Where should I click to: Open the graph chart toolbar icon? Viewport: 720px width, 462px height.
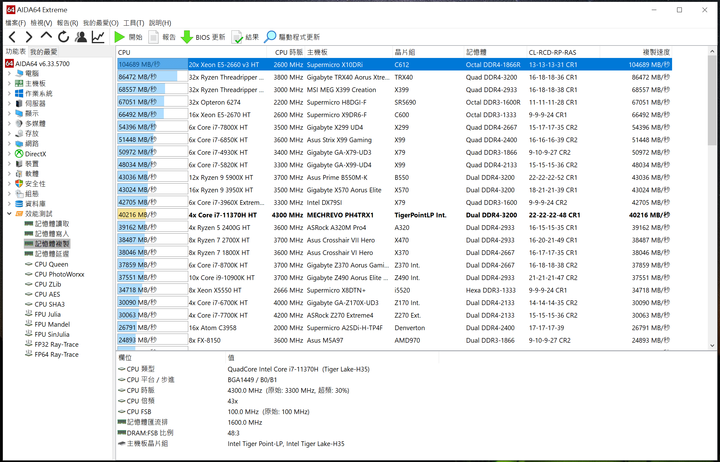click(x=98, y=37)
